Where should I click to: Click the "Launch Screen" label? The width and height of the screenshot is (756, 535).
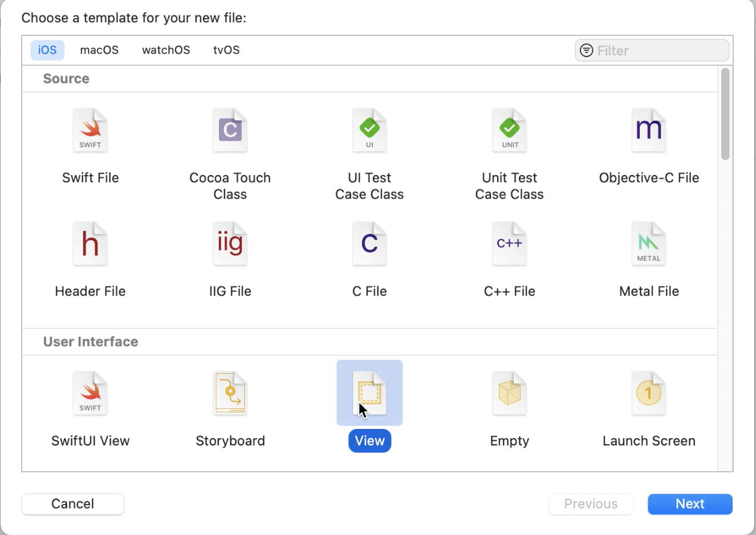click(649, 441)
